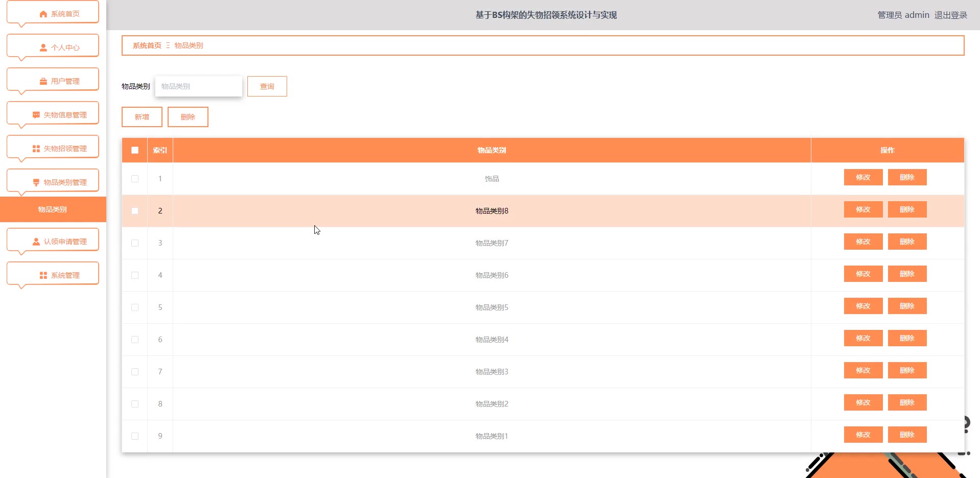Focus the 物品类别 search input field
Screen dimensions: 980x478
[199, 86]
